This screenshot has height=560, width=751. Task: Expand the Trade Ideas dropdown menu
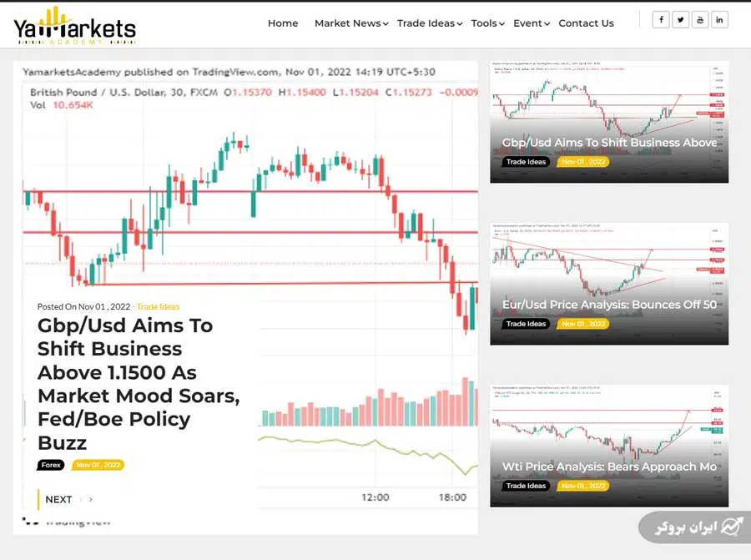point(430,23)
